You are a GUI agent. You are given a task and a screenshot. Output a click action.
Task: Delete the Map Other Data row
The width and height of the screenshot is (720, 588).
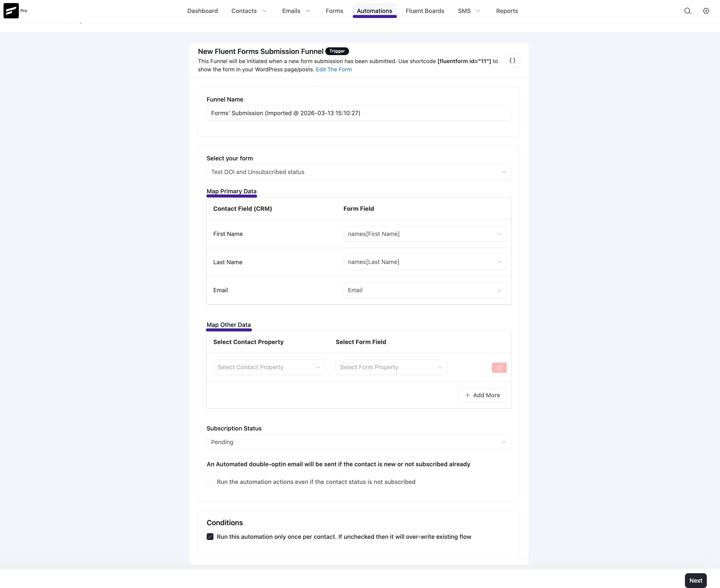pyautogui.click(x=499, y=368)
